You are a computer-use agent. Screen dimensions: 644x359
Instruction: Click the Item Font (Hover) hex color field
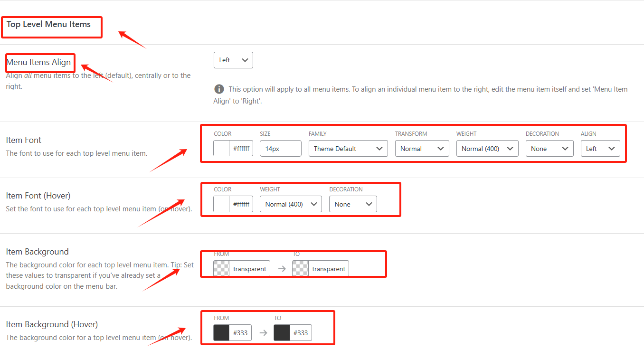point(241,204)
